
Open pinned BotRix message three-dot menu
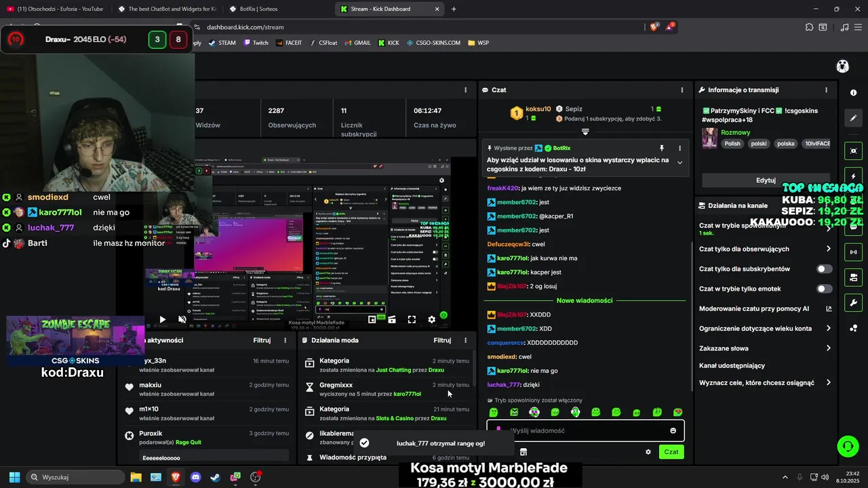tap(679, 148)
